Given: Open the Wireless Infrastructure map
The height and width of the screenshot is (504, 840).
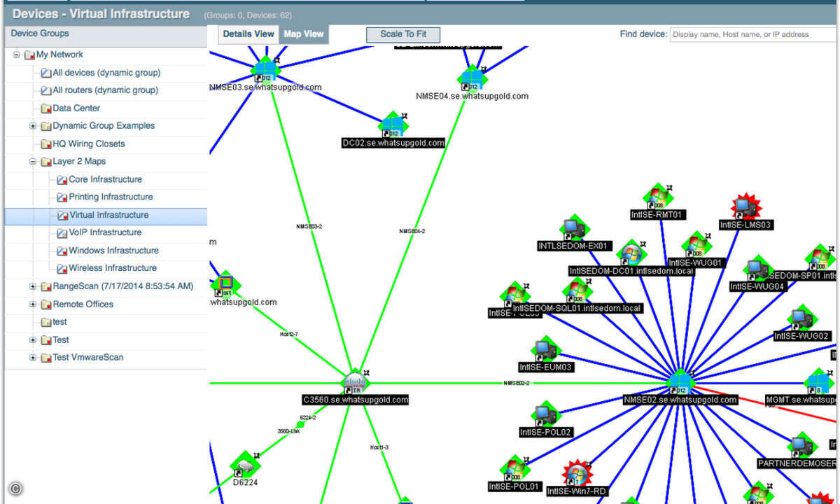Looking at the screenshot, I should pyautogui.click(x=113, y=268).
